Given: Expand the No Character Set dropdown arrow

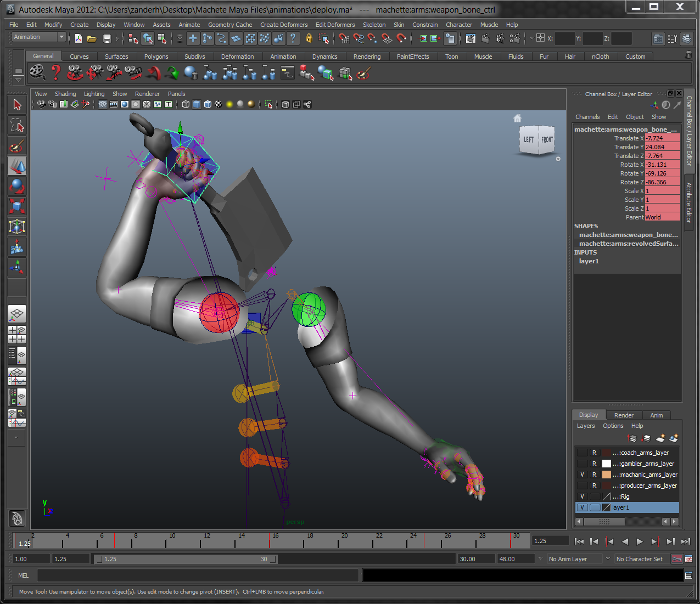Looking at the screenshot, I should [608, 558].
